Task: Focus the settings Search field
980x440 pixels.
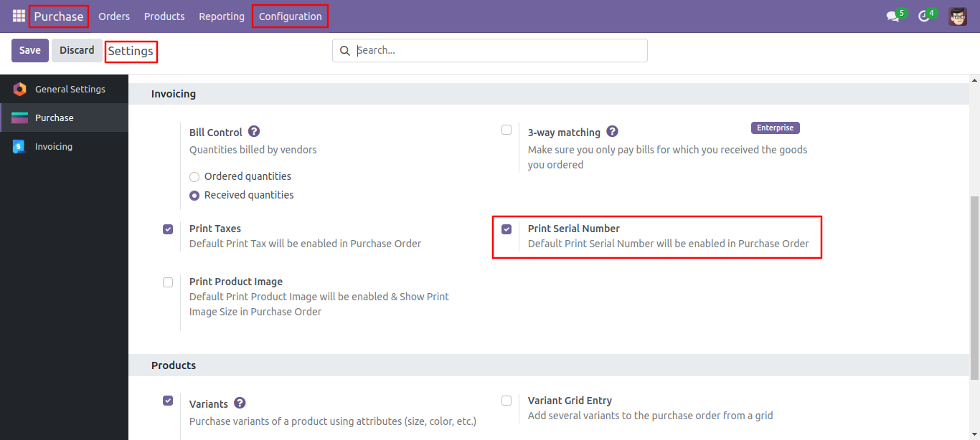Action: click(x=490, y=50)
